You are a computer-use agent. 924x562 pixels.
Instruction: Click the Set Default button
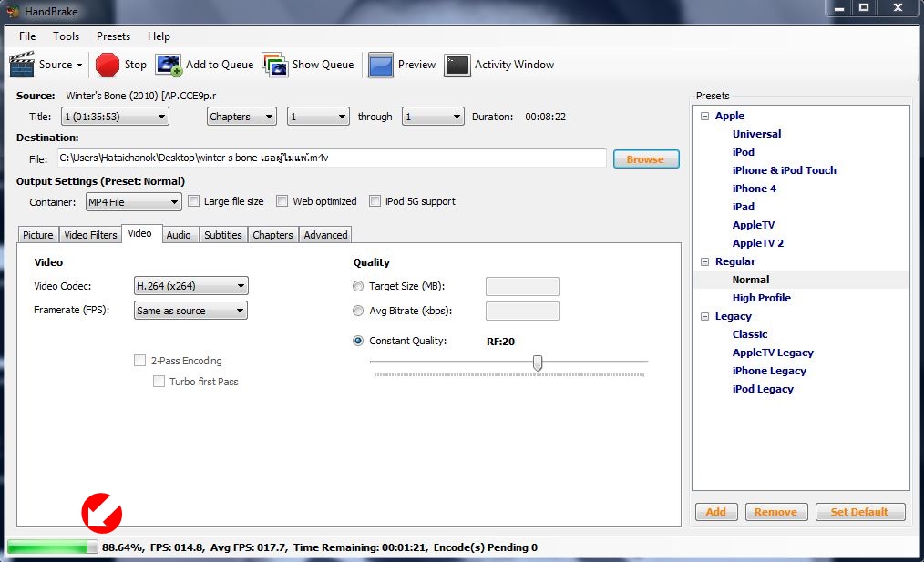[x=860, y=512]
